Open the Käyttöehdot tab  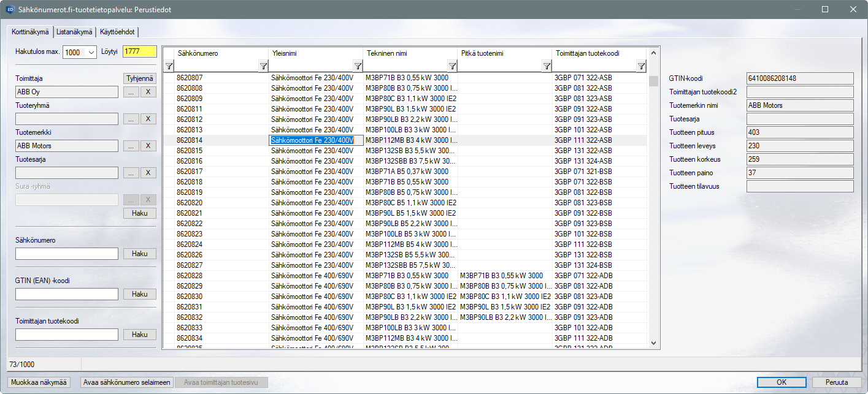pos(118,32)
